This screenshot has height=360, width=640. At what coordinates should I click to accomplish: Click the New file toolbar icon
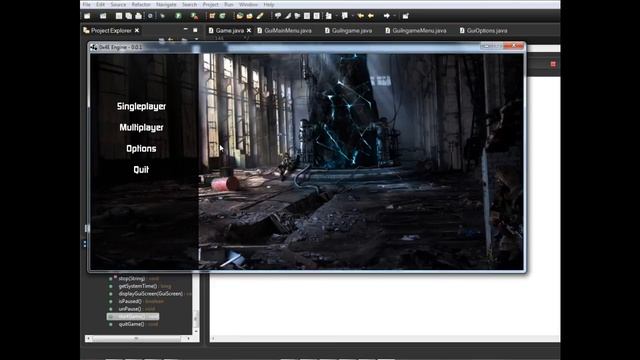pos(87,16)
